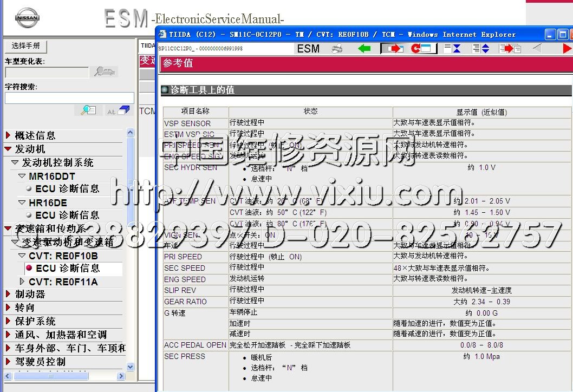573x392 pixels.
Task: Click the horizontal scrollbar thumb in tree
Action: point(51,376)
